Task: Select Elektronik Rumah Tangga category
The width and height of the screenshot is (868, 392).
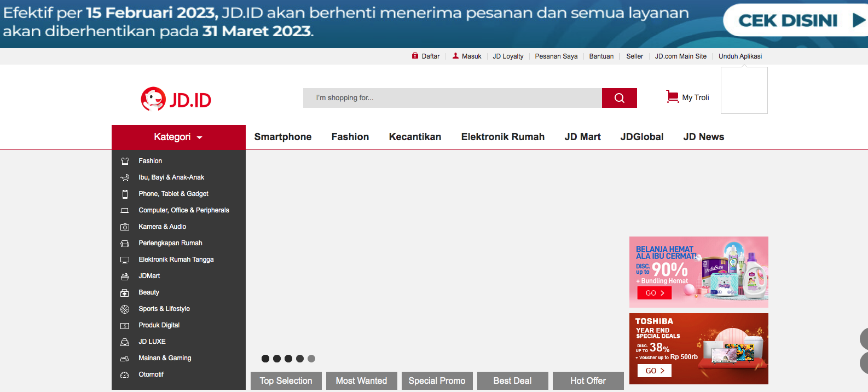Action: tap(176, 260)
